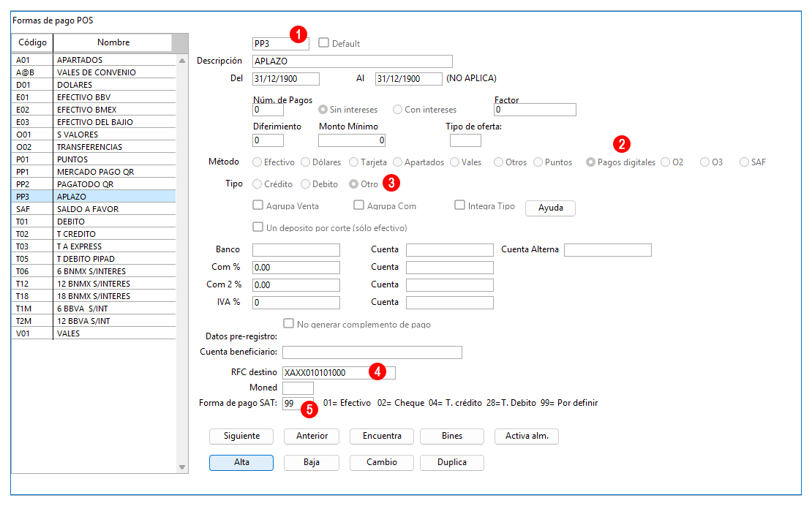
Task: Click the code field containing PP3
Action: tap(281, 44)
